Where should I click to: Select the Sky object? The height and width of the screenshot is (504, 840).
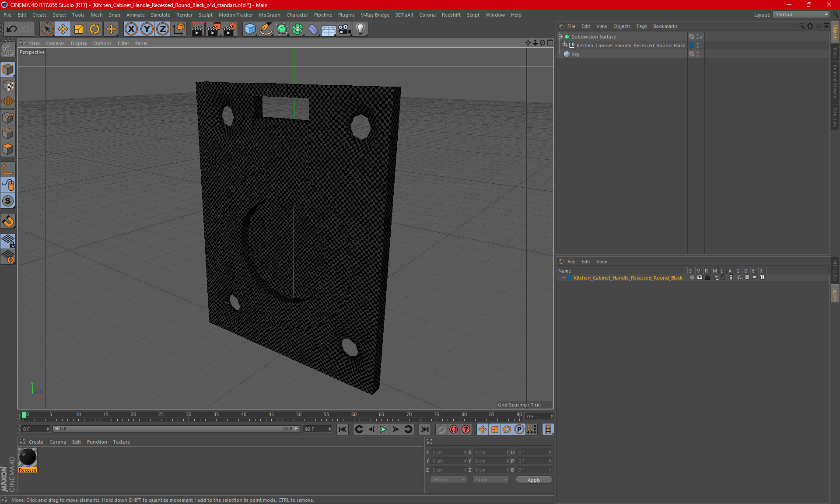[x=575, y=54]
